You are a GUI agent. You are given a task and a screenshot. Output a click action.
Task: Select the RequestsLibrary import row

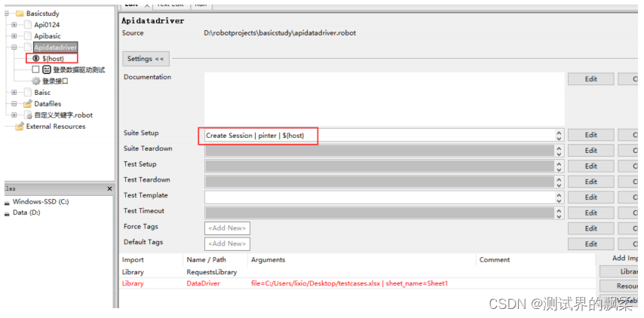pos(357,272)
